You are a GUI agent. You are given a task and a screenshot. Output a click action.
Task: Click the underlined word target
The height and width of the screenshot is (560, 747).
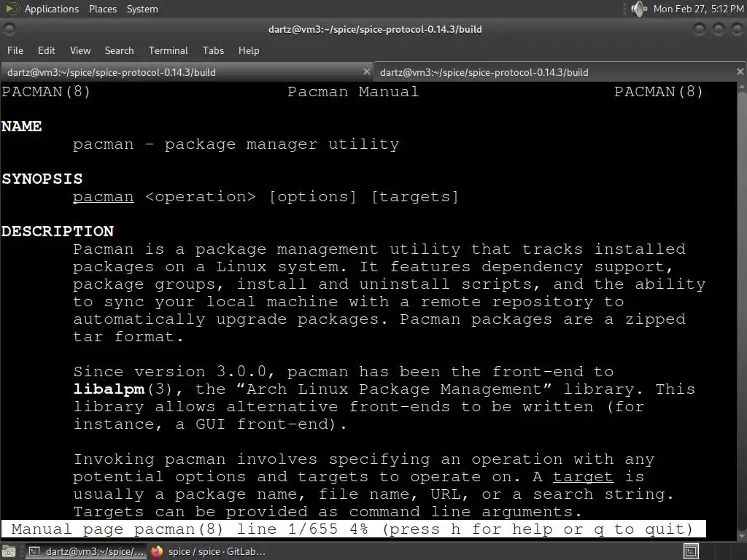click(x=583, y=477)
